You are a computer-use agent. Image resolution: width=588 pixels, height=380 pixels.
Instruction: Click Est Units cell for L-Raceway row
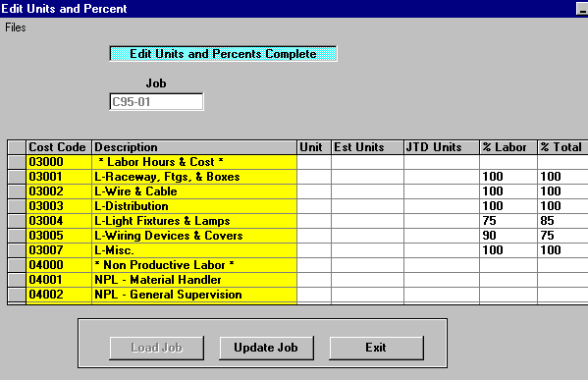pos(367,177)
